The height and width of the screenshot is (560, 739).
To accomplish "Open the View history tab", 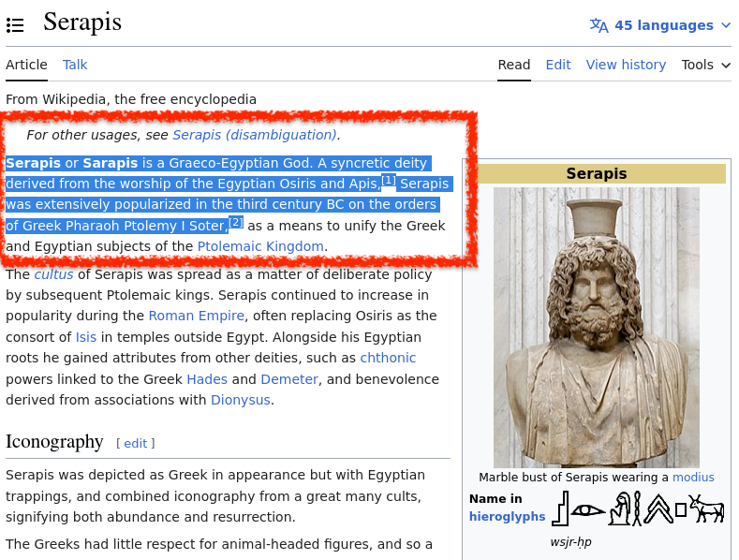I will click(x=626, y=65).
